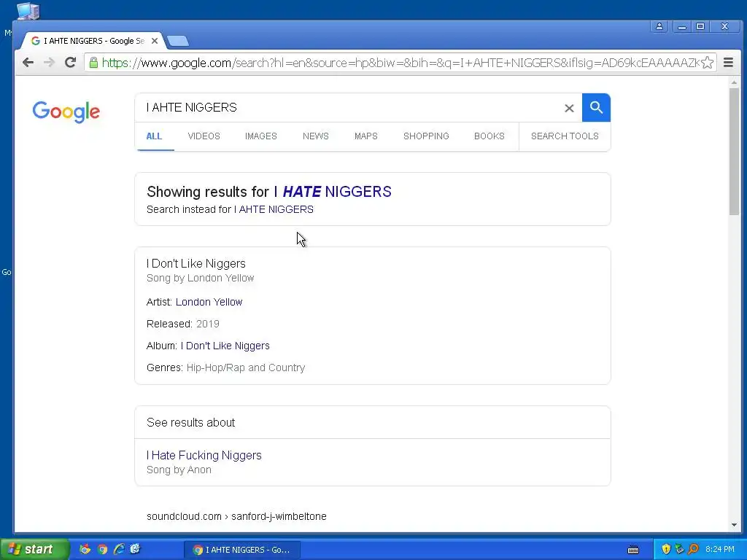Viewport: 747px width, 560px height.
Task: Click the yellow security shield tray icon
Action: click(x=666, y=549)
